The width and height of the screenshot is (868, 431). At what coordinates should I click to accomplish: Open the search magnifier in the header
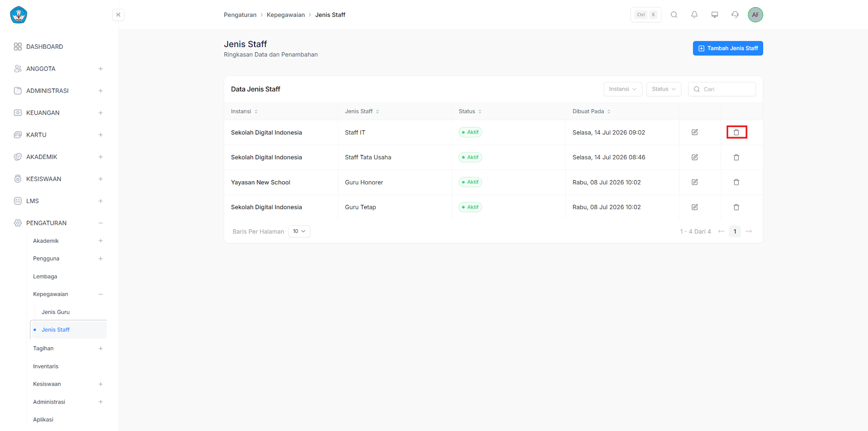674,14
